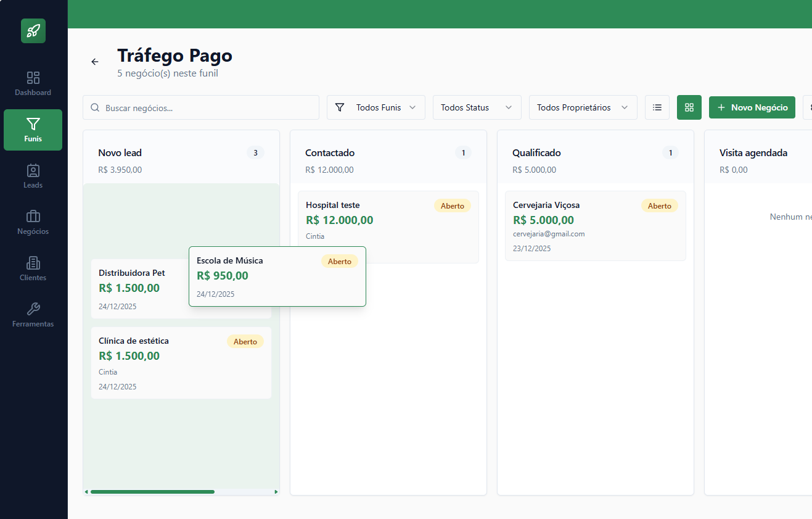Open the Todos Status dropdown
The image size is (812, 519).
tap(477, 107)
